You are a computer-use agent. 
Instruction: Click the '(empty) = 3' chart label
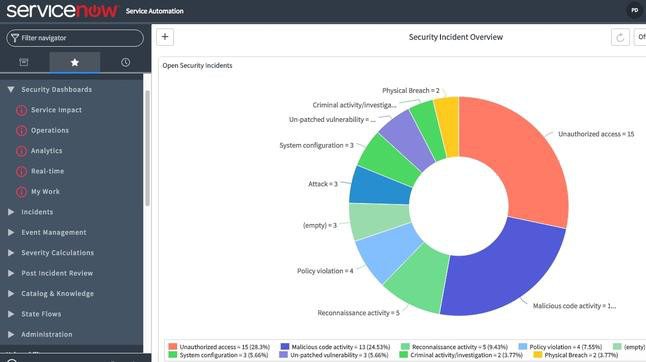coord(320,225)
